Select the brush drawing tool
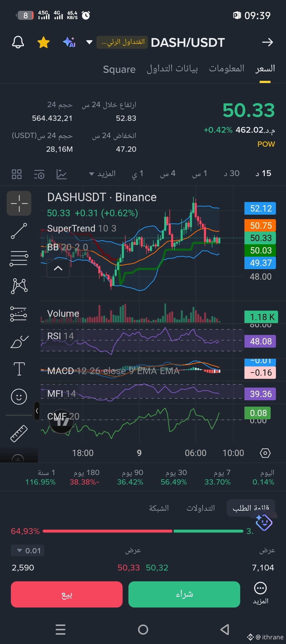This screenshot has height=644, width=286. pos(19,342)
